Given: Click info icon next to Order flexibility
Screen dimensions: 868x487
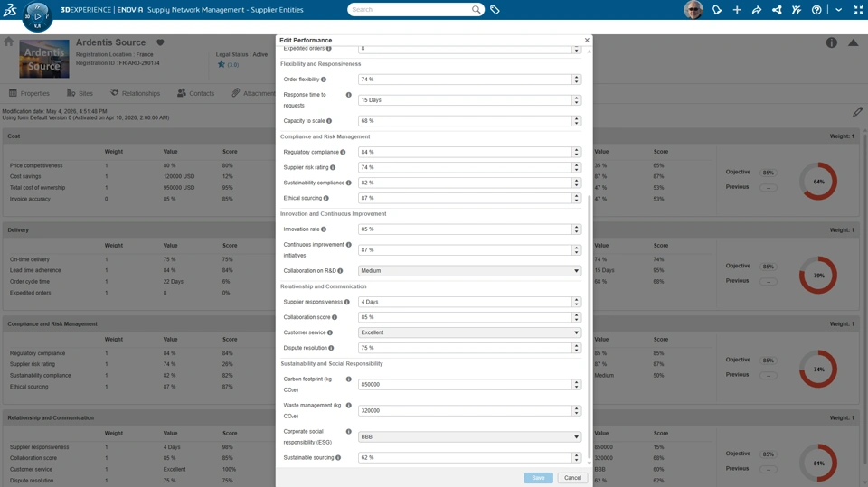Looking at the screenshot, I should [324, 80].
